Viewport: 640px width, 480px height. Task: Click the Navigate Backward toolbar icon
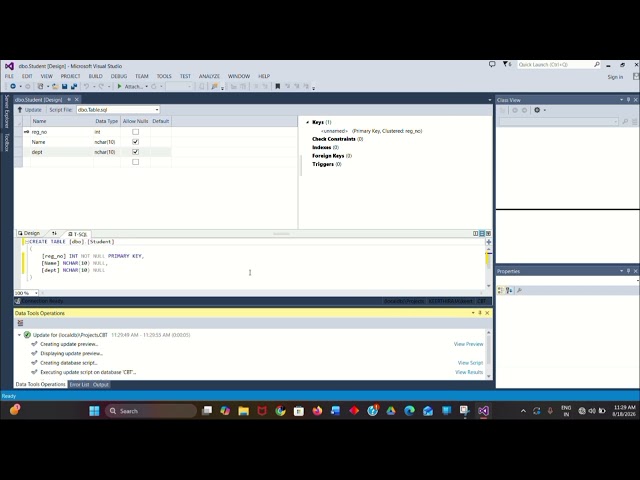(13, 87)
